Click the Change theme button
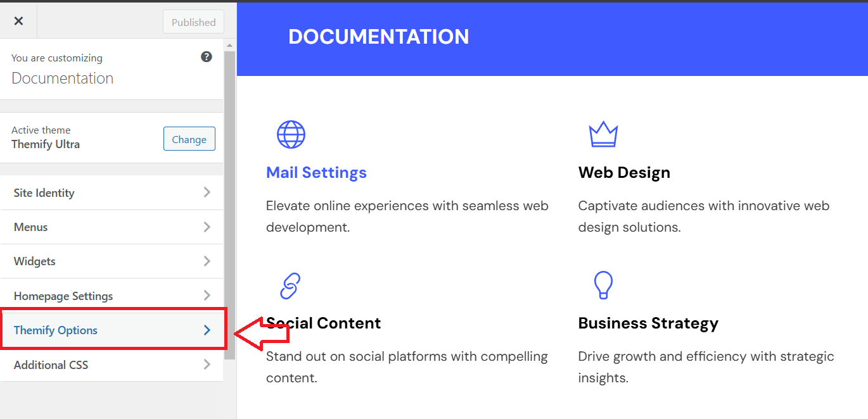Image resolution: width=868 pixels, height=419 pixels. click(189, 138)
